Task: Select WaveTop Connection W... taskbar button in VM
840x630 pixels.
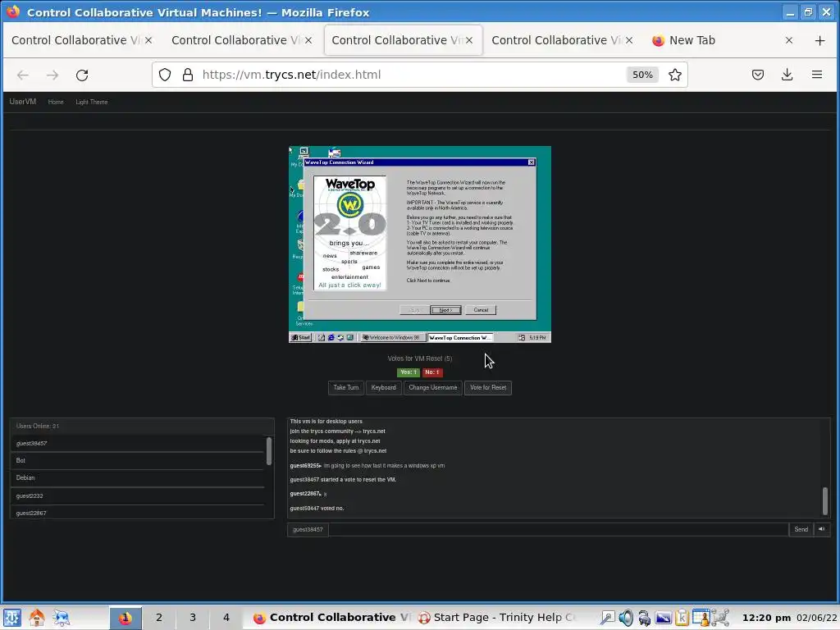Action: tap(459, 337)
